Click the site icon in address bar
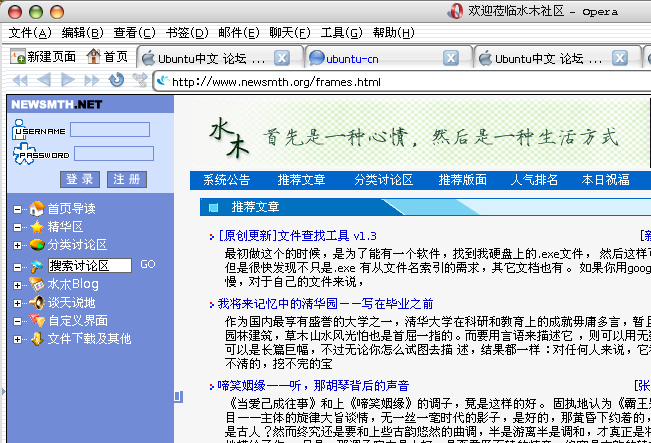The height and width of the screenshot is (443, 651). click(x=164, y=80)
